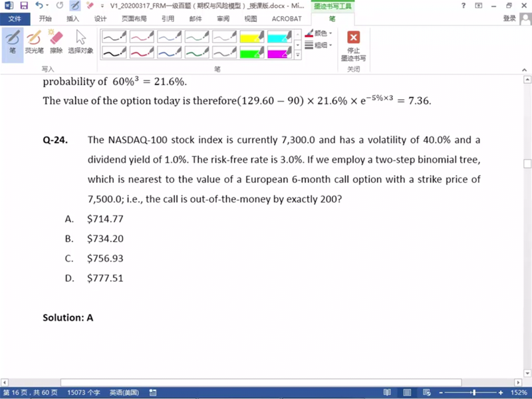Image resolution: width=532 pixels, height=399 pixels.
Task: Choose the thick black pen style
Action: point(114,53)
